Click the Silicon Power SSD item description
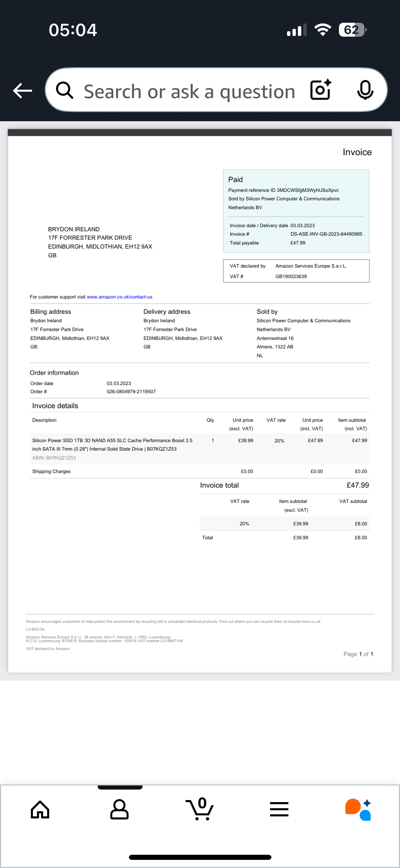 tap(112, 445)
